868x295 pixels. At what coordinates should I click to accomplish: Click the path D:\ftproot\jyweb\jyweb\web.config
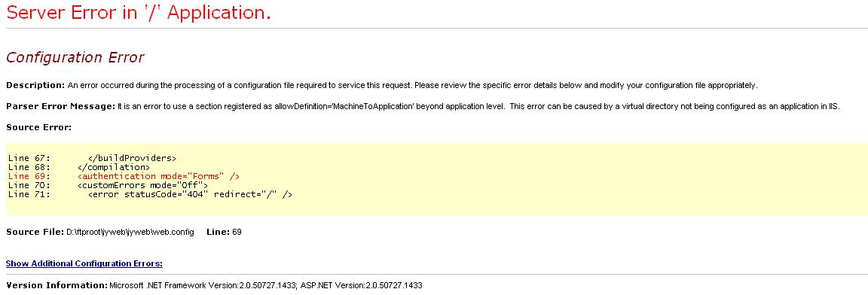tap(130, 232)
